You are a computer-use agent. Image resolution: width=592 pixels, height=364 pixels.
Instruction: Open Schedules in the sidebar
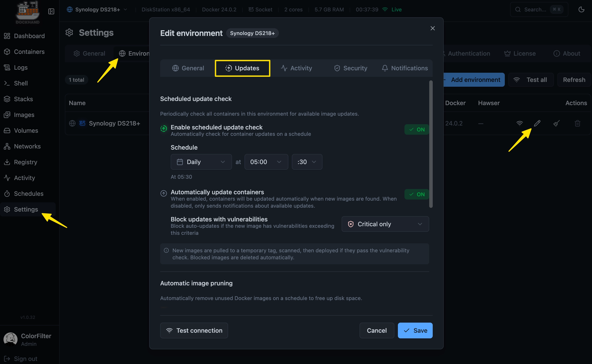point(28,194)
